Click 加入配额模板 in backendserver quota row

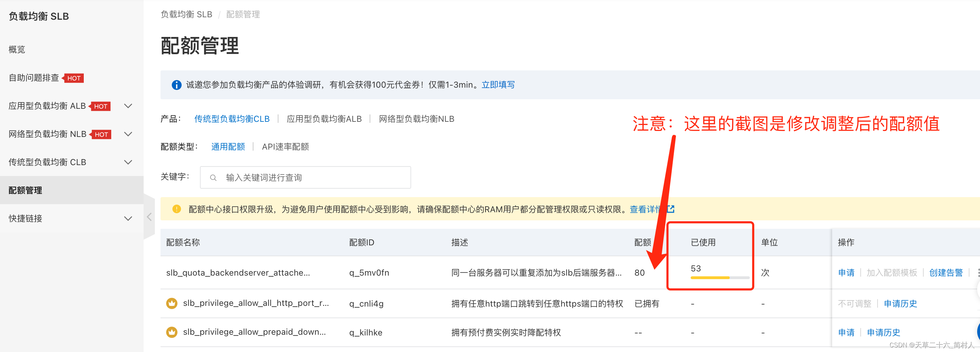[x=892, y=272]
